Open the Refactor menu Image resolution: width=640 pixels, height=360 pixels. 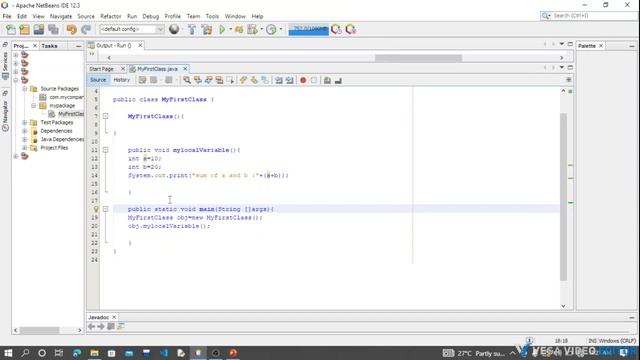[111, 16]
